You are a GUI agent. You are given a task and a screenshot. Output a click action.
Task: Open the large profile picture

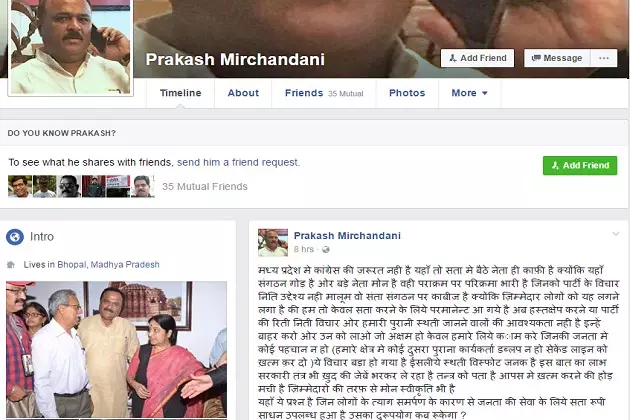(70, 47)
